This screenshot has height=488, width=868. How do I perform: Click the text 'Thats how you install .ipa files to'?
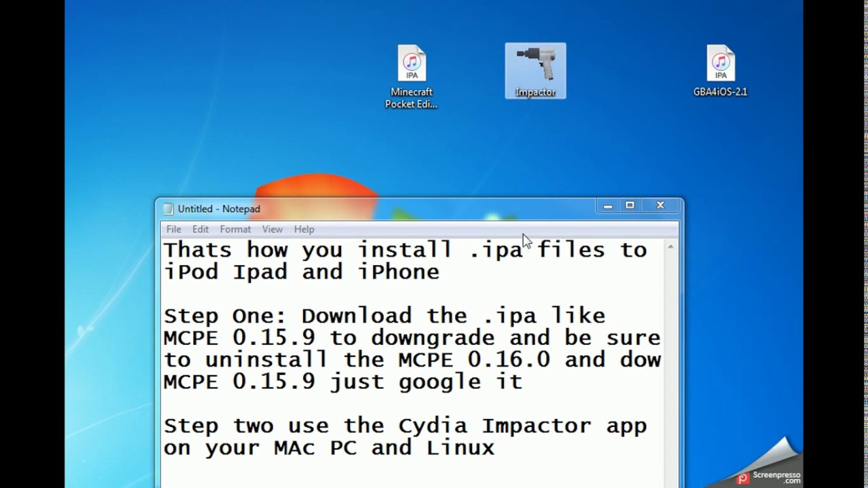point(405,250)
